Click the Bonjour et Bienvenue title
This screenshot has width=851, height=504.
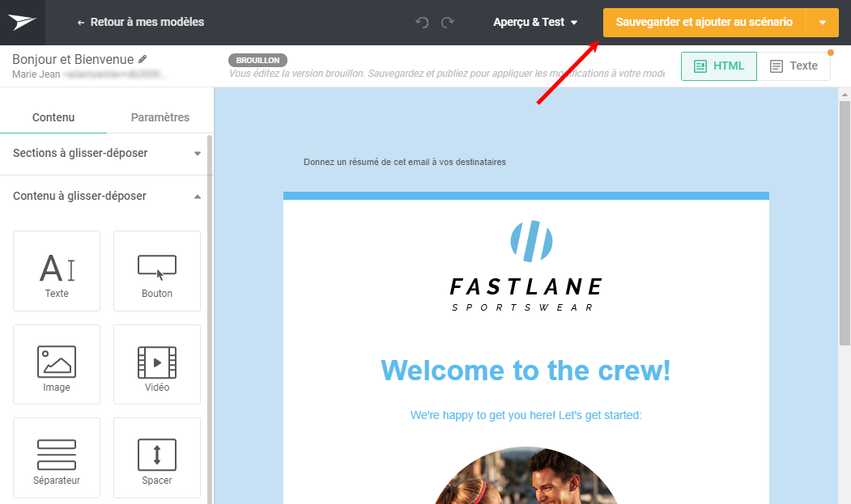pyautogui.click(x=73, y=59)
